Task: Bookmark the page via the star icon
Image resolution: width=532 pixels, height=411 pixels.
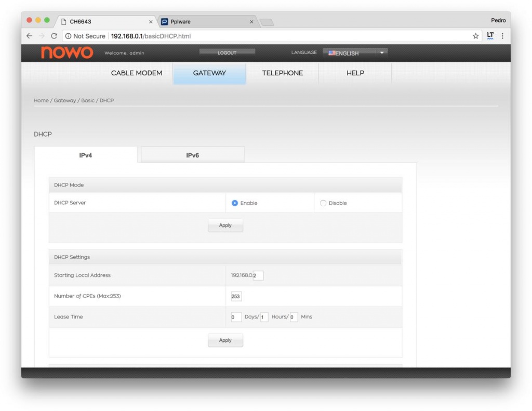Action: (x=475, y=35)
